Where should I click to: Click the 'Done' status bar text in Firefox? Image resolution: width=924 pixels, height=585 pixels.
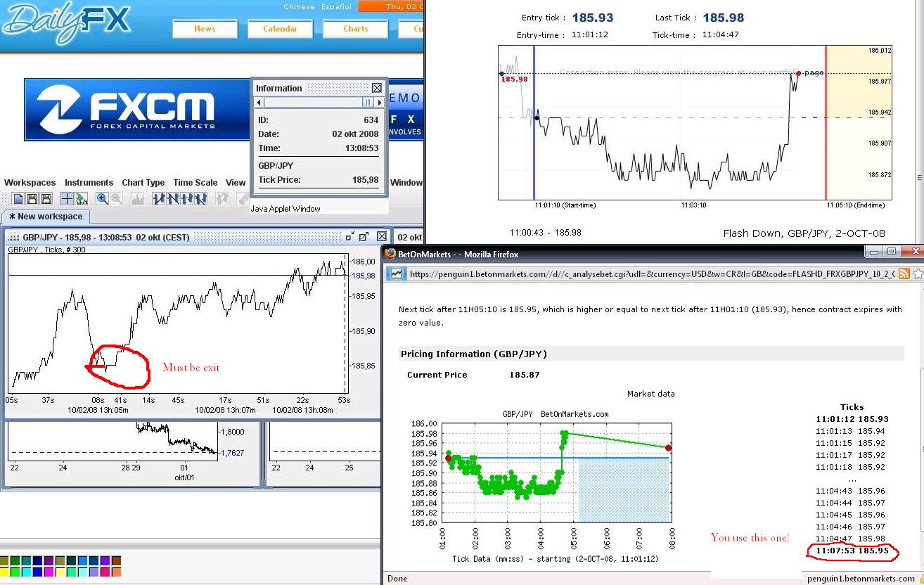tap(397, 579)
